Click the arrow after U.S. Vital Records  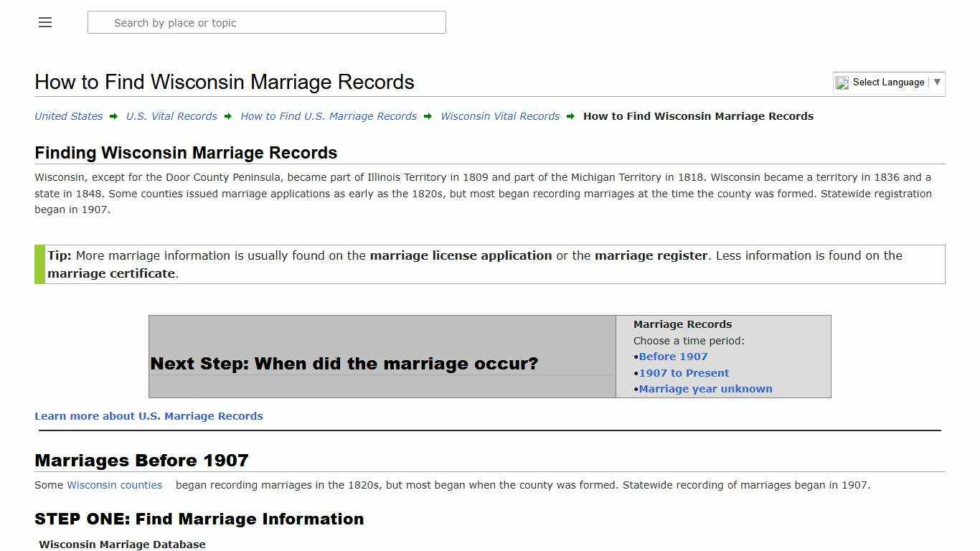click(x=228, y=116)
